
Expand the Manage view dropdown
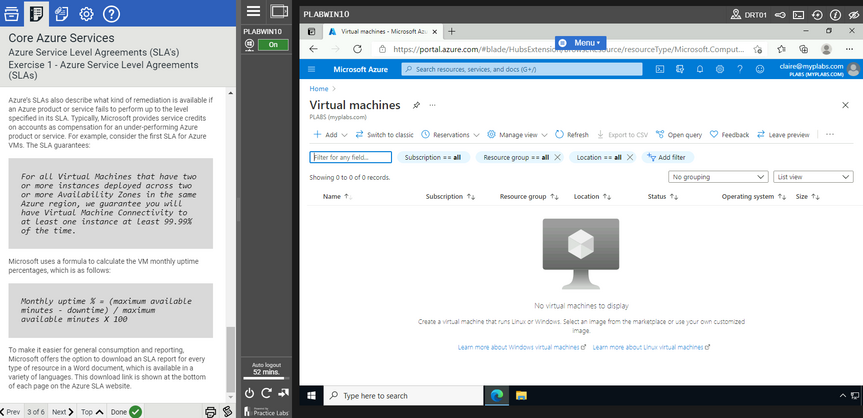517,134
